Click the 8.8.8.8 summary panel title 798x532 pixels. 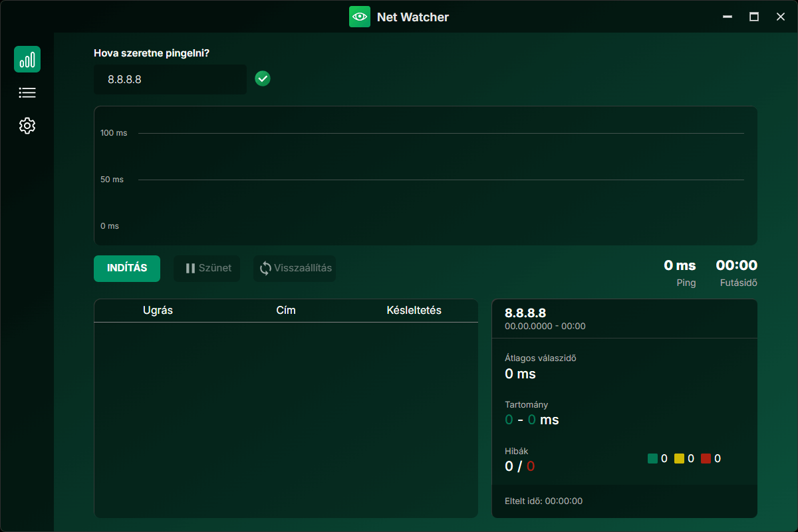click(525, 313)
